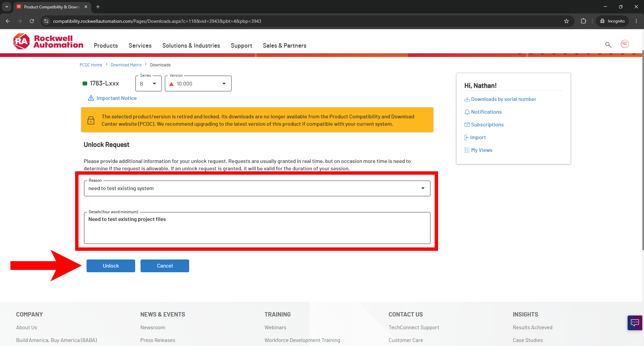Open Downloads by serial number

[503, 99]
